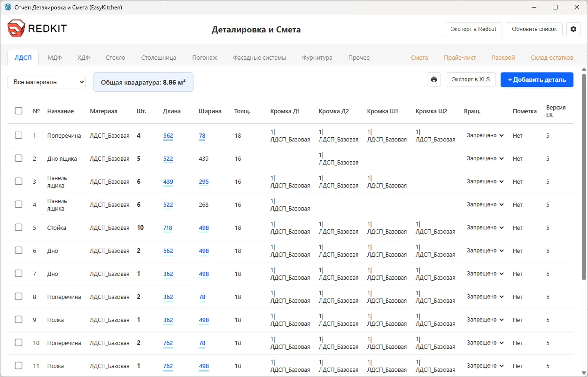
Task: Open the Раскрой section
Action: (503, 57)
